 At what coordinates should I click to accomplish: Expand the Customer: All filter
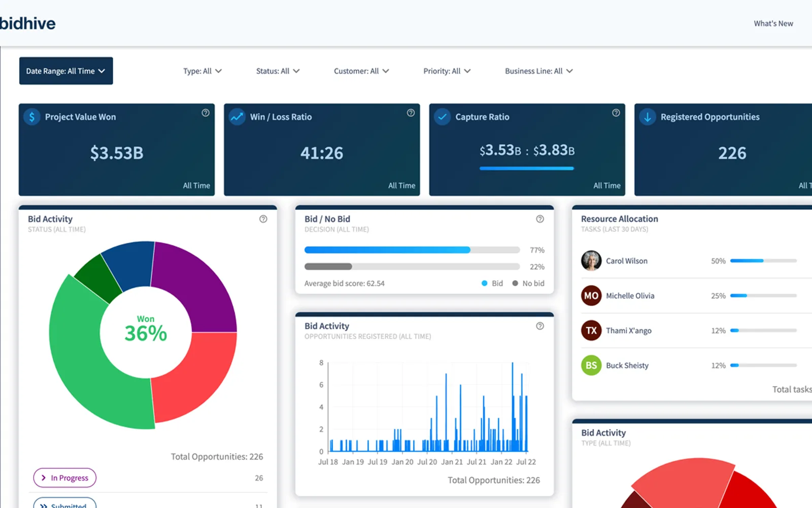click(361, 71)
